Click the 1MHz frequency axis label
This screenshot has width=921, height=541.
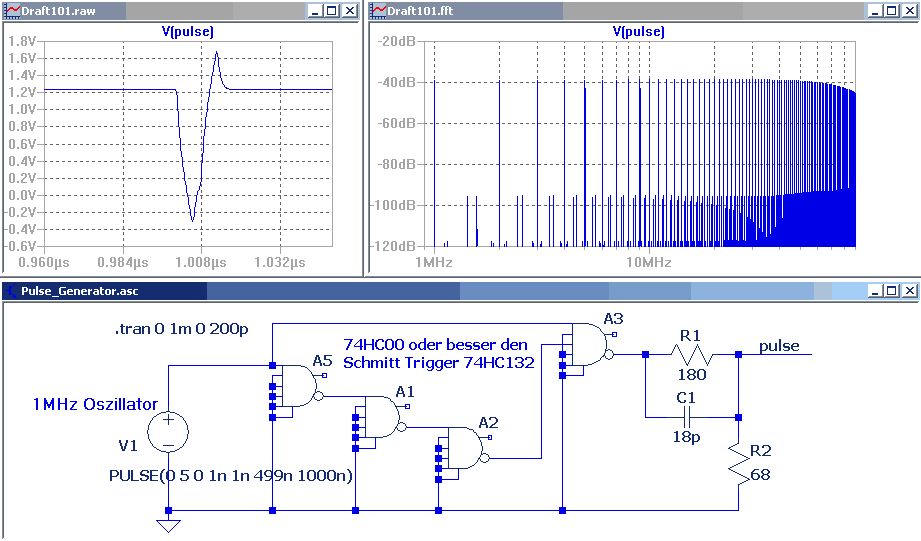pos(433,262)
